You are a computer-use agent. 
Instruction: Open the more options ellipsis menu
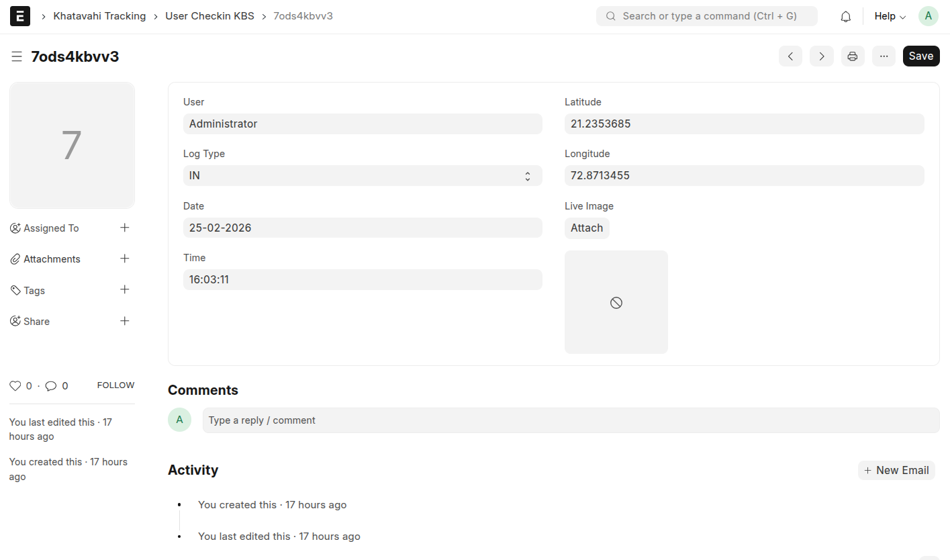coord(884,56)
